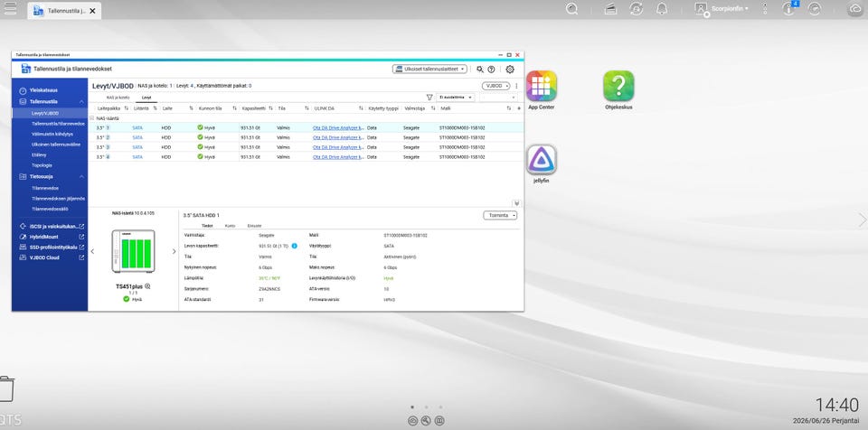Switch to the Levyt tab
868x430 pixels.
click(146, 98)
